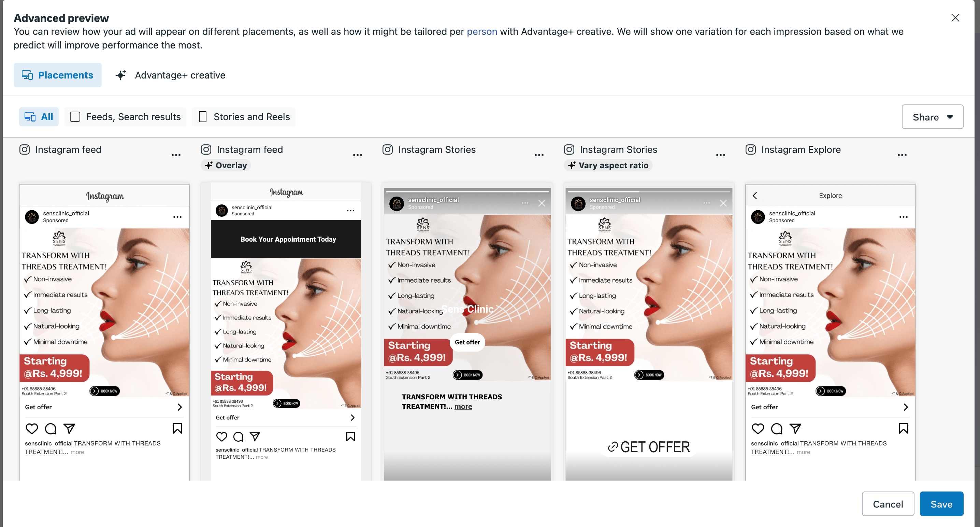Switch to Advantage+ creative tab
Screen dimensions: 980x527
[170, 75]
